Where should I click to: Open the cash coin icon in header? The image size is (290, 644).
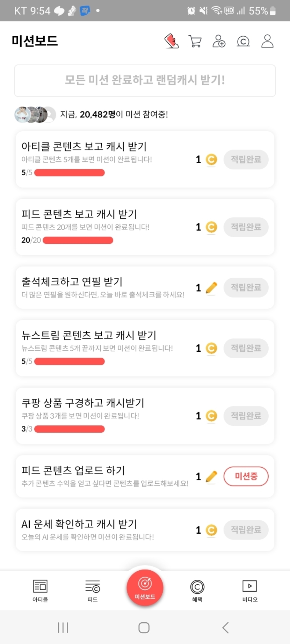[x=243, y=41]
